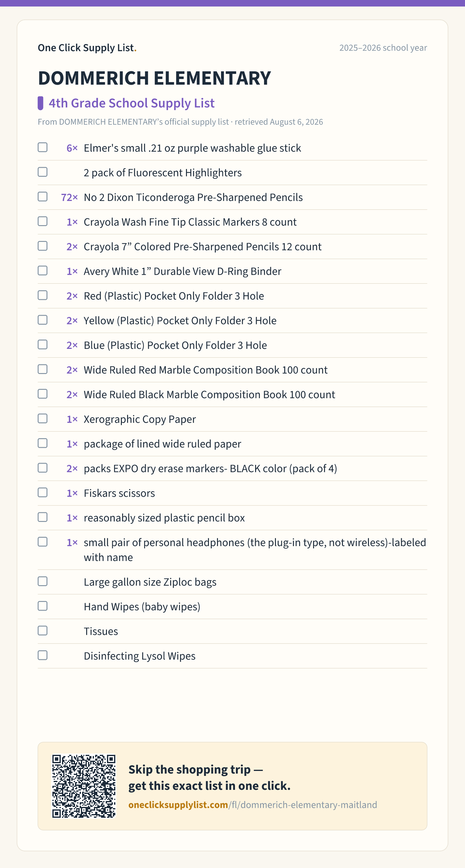This screenshot has width=465, height=868.
Task: Tick the Tissues checkbox
Action: [42, 630]
